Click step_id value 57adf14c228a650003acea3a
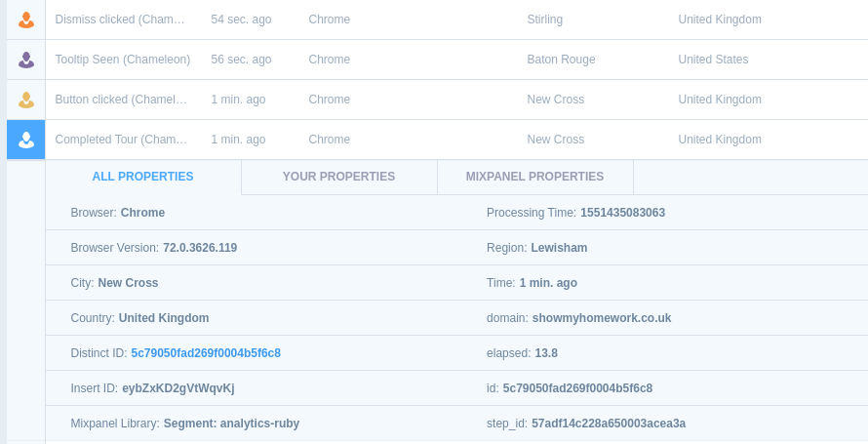Screen dimensions: 868x444 pyautogui.click(x=609, y=424)
